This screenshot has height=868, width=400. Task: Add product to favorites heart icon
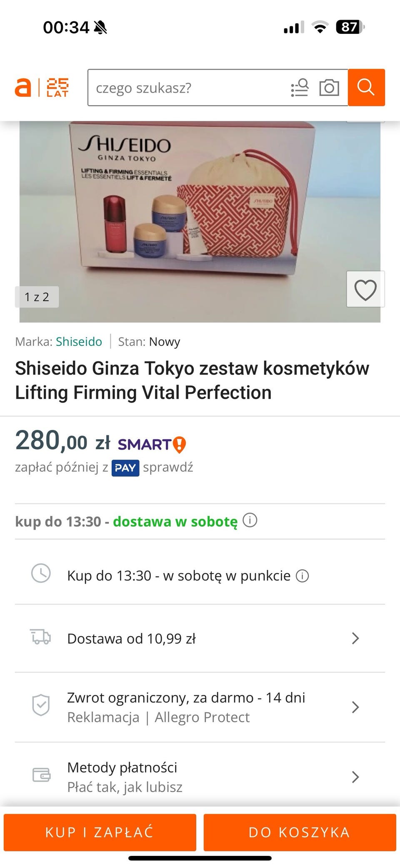pos(365,289)
